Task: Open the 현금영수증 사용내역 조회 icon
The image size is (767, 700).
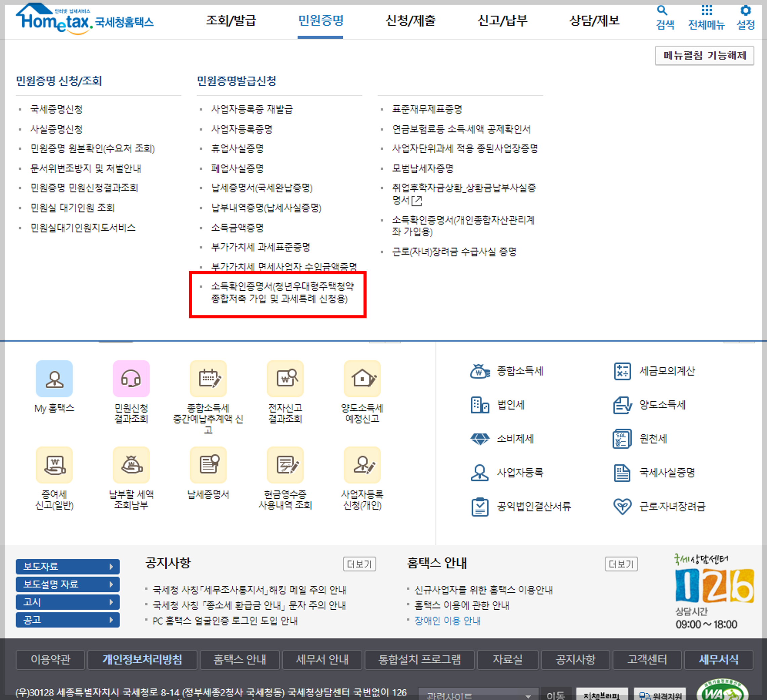Action: (285, 464)
